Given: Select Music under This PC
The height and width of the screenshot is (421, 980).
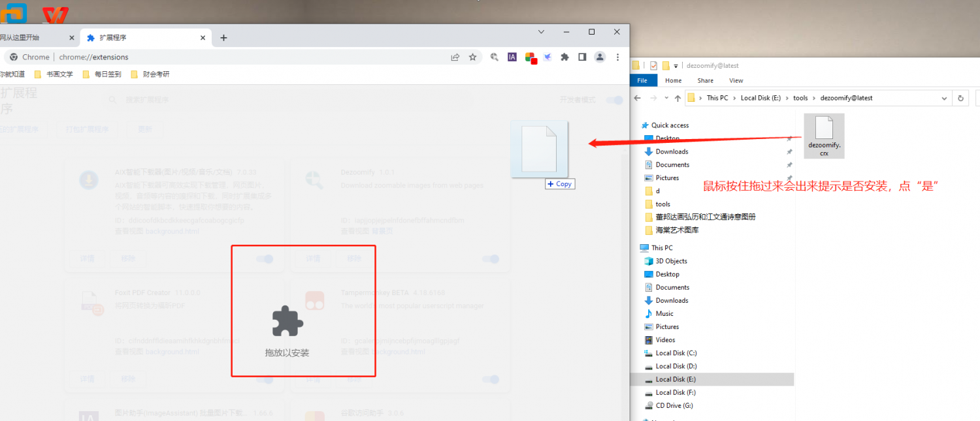Looking at the screenshot, I should click(x=664, y=313).
